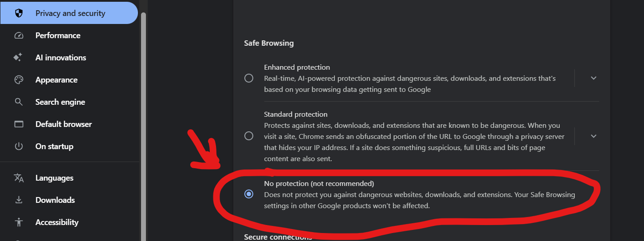Click the sidebar vertical scrollbar
The width and height of the screenshot is (644, 241).
pyautogui.click(x=143, y=124)
